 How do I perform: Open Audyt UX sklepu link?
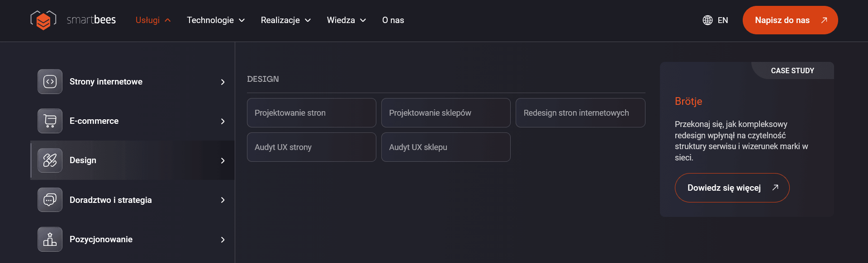pyautogui.click(x=446, y=147)
